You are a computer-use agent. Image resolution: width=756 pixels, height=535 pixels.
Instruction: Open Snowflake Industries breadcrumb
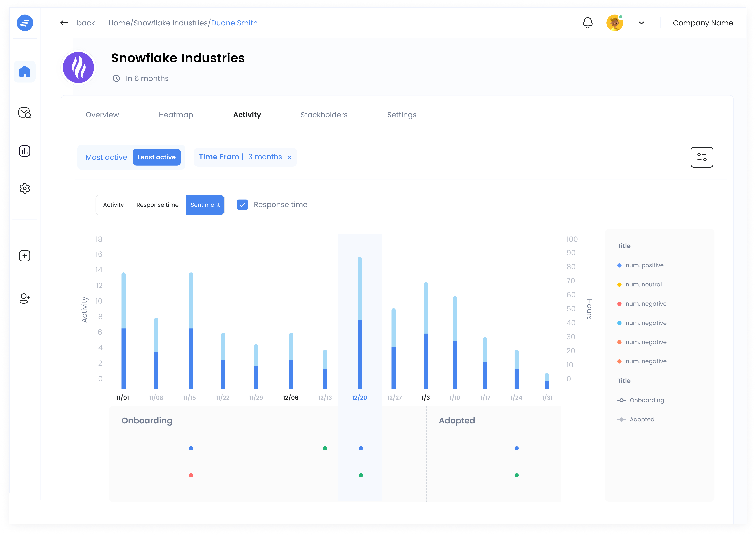tap(170, 23)
